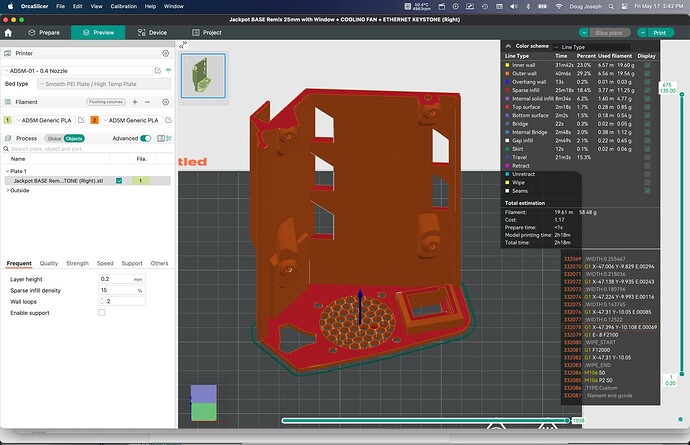
Task: Open the printer preset AD5M-01 dropdown
Action: 77,70
